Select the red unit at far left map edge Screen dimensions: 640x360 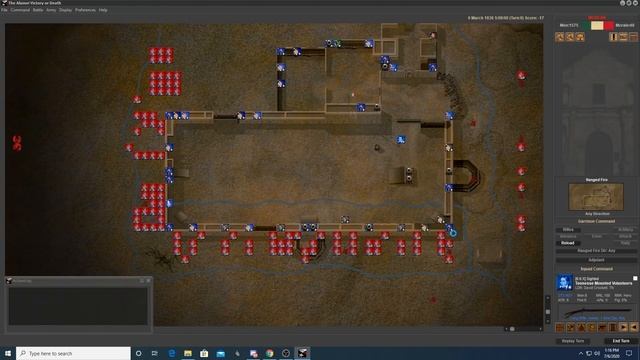17,143
